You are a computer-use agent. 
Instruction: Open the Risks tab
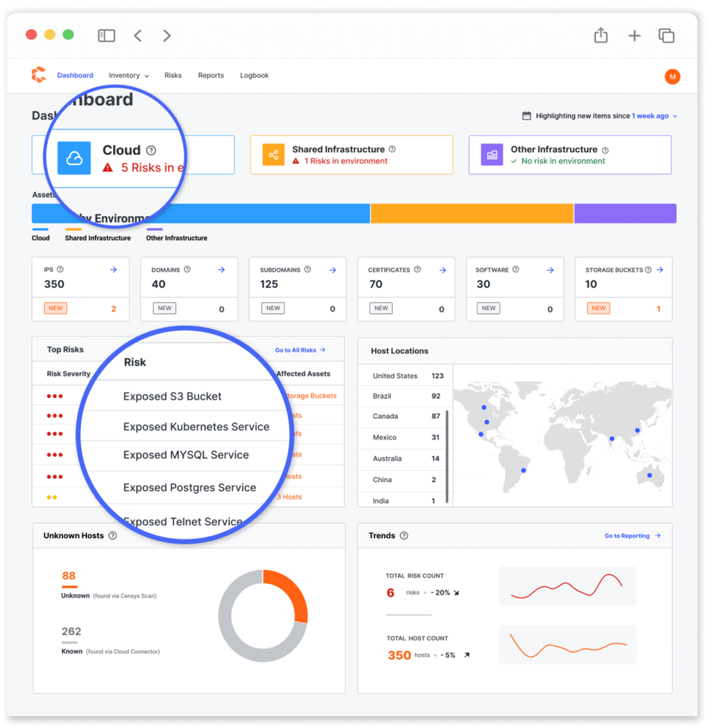[x=173, y=75]
